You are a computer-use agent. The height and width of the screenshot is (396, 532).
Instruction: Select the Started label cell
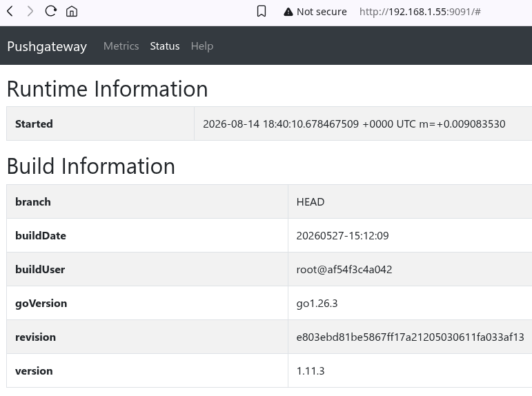(101, 124)
